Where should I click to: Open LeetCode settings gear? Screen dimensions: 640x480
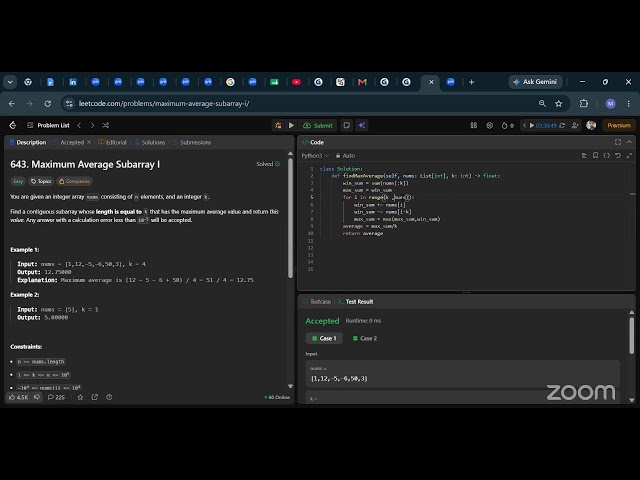[x=489, y=125]
